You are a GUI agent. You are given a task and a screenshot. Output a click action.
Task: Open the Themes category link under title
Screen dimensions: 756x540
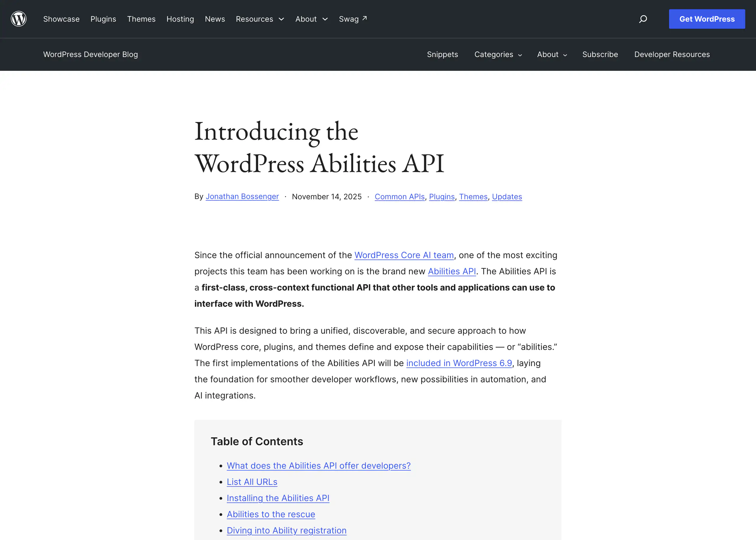tap(473, 197)
